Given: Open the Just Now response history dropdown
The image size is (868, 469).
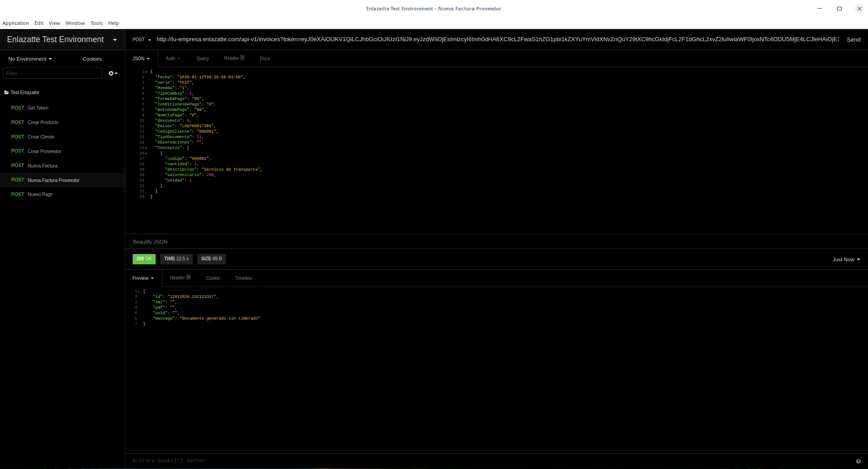Looking at the screenshot, I should tap(845, 259).
